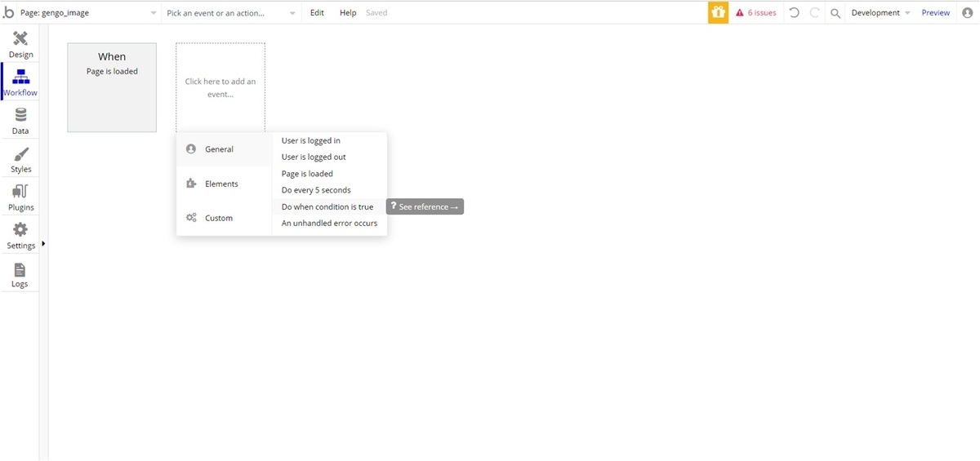Select the Custom event category
This screenshot has height=461, width=980.
click(x=224, y=218)
